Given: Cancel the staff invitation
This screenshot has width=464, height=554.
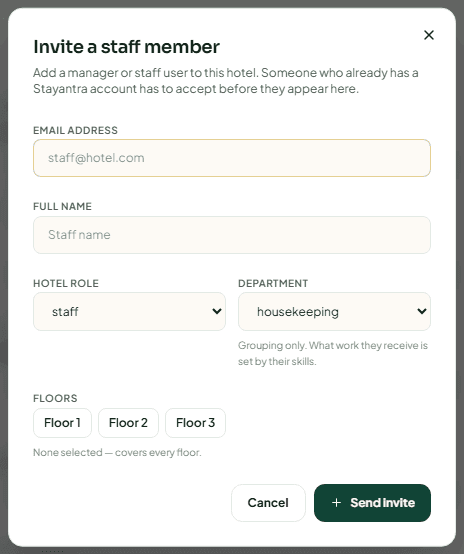Looking at the screenshot, I should coord(268,503).
